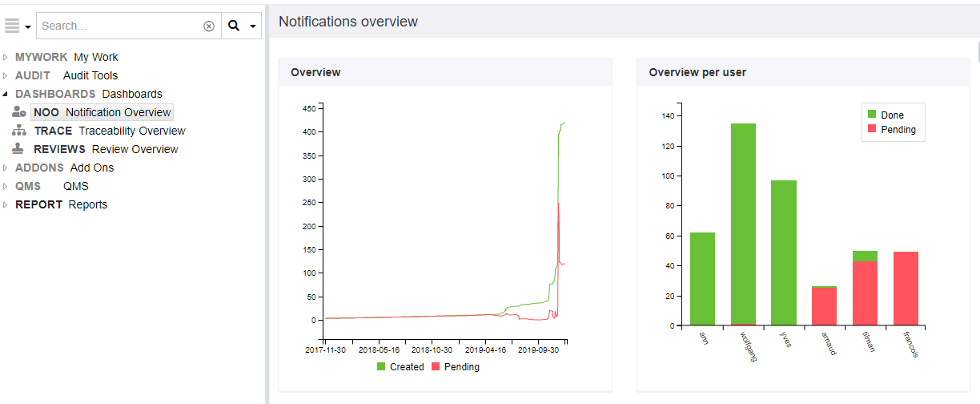Open the hamburger menu icon
The width and height of the screenshot is (980, 404).
point(12,26)
